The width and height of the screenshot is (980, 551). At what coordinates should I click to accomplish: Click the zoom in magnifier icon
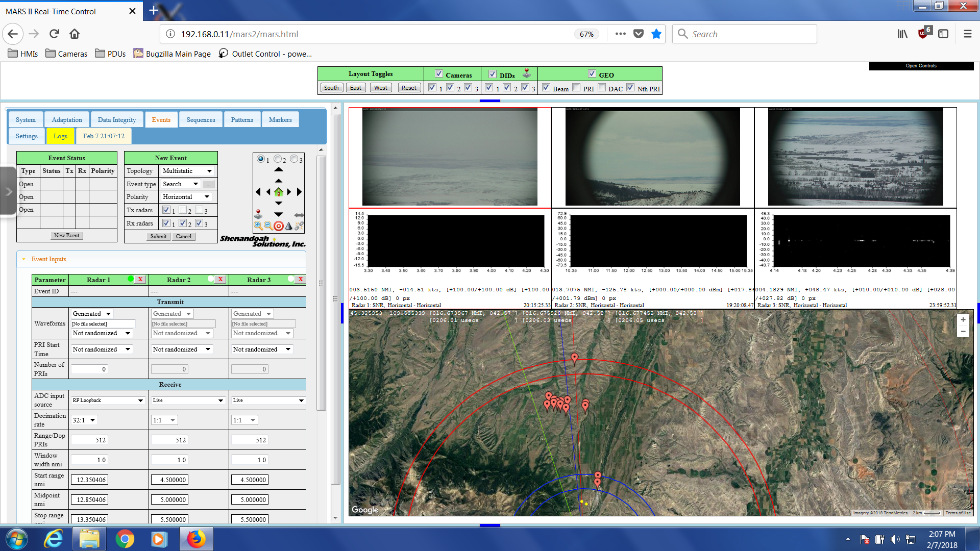(x=258, y=226)
